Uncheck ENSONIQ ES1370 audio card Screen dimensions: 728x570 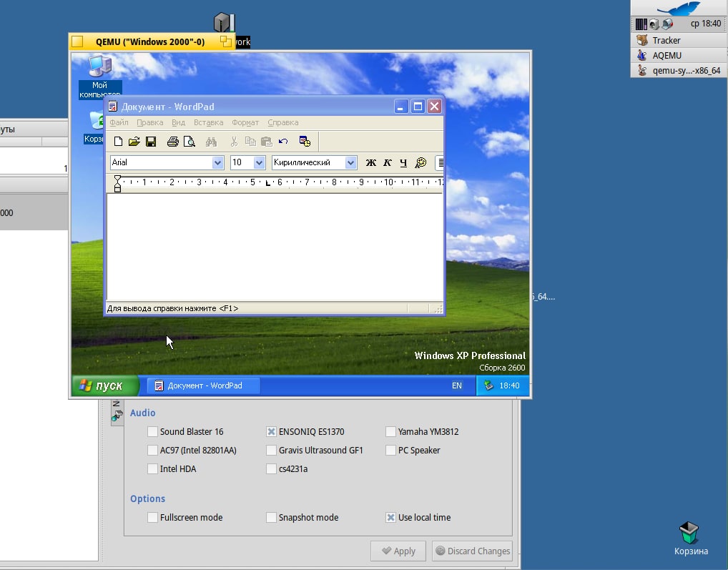pyautogui.click(x=271, y=432)
